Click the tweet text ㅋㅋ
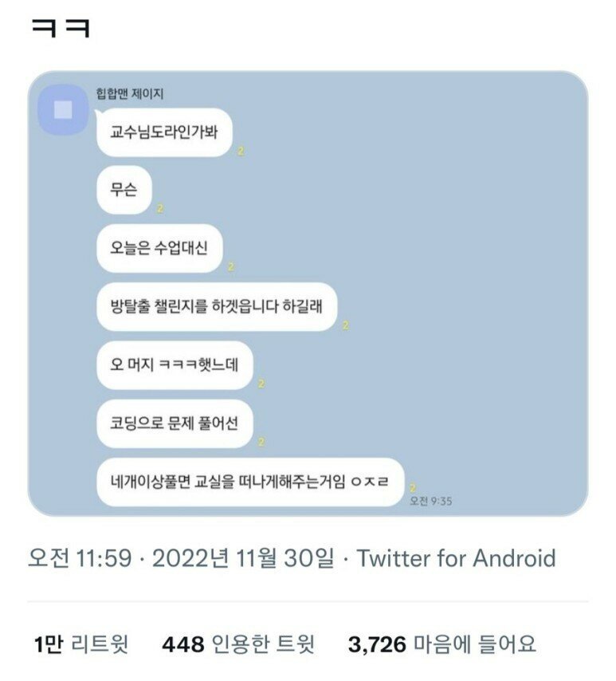The height and width of the screenshot is (681, 616). click(x=61, y=30)
